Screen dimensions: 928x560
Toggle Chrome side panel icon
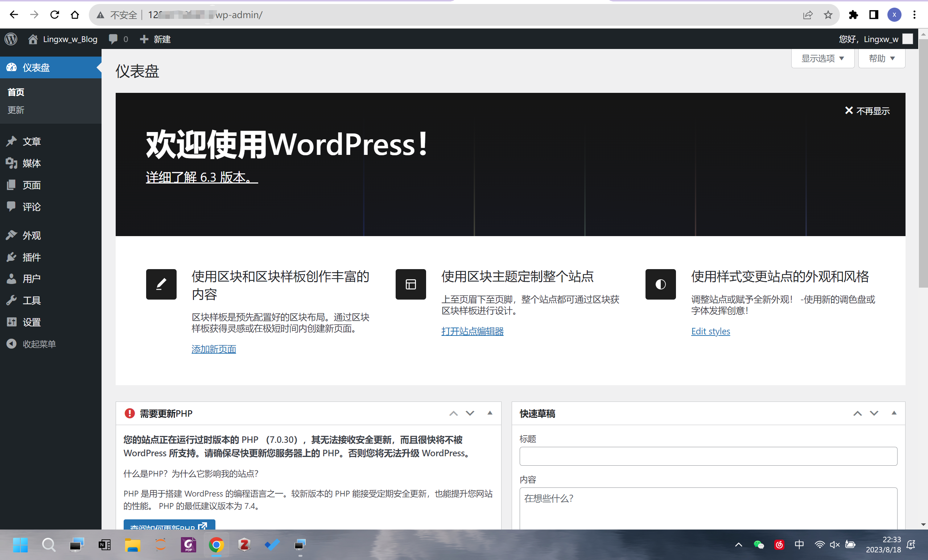point(874,15)
